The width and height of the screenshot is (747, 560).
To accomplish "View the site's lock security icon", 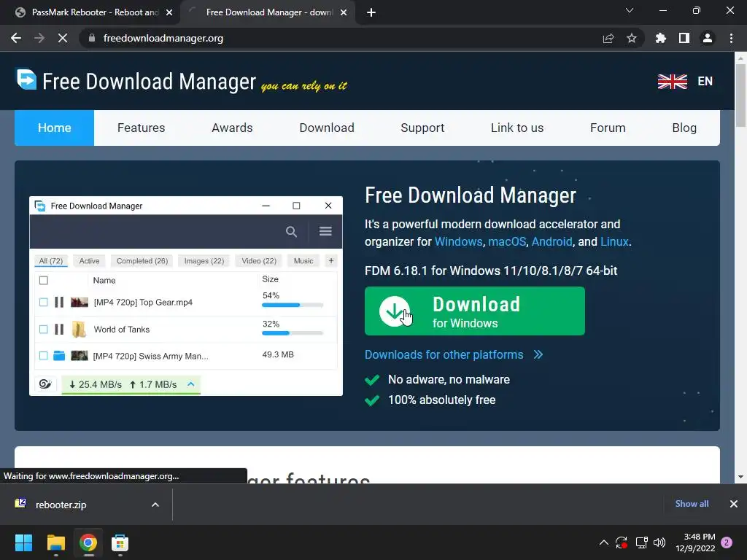I will pos(91,38).
